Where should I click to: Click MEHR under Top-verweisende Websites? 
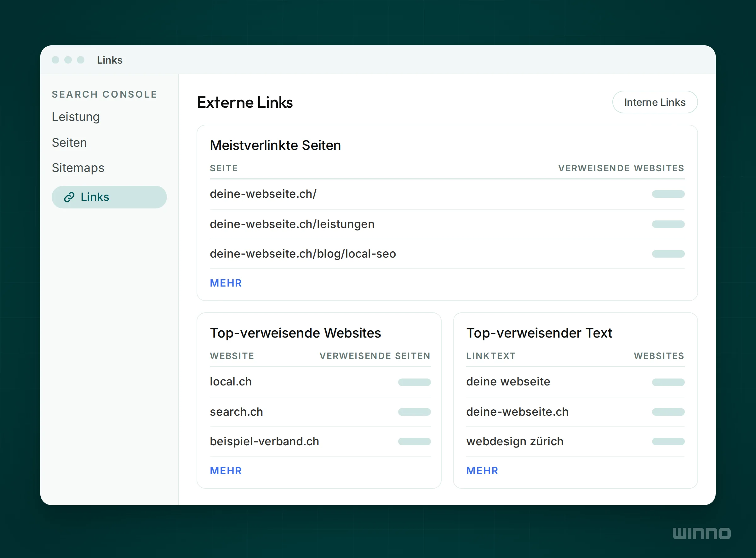click(x=226, y=471)
